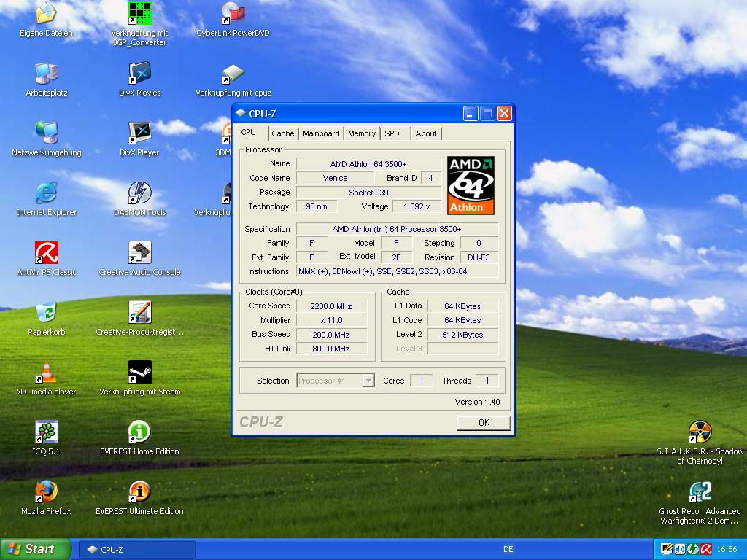Open Creative Audio Console icon
Viewport: 747px width, 560px height.
tap(139, 252)
